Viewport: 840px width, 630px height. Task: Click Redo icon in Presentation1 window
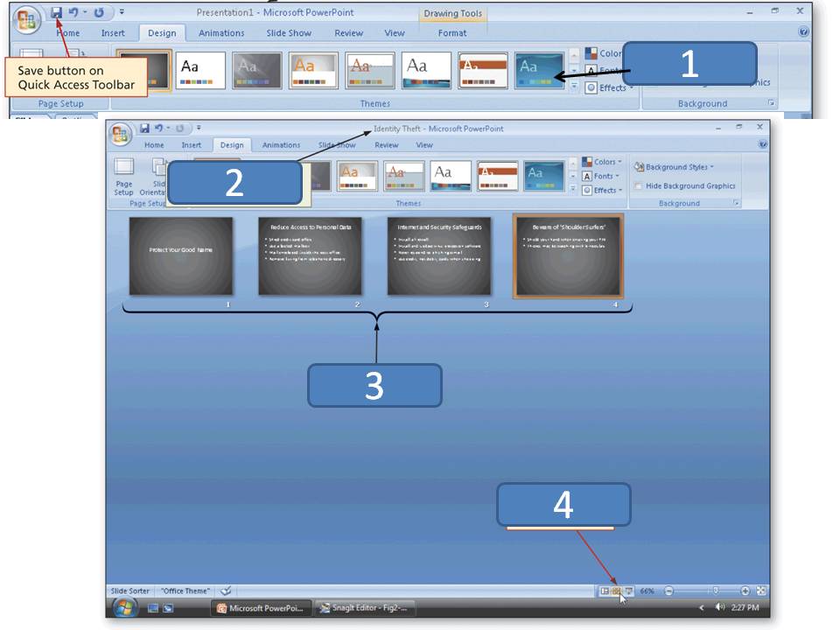99,12
